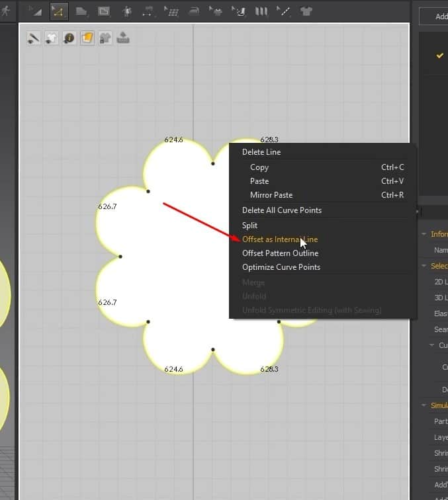Select the Polygon pattern creation tool
This screenshot has height=500, width=448.
click(x=81, y=11)
